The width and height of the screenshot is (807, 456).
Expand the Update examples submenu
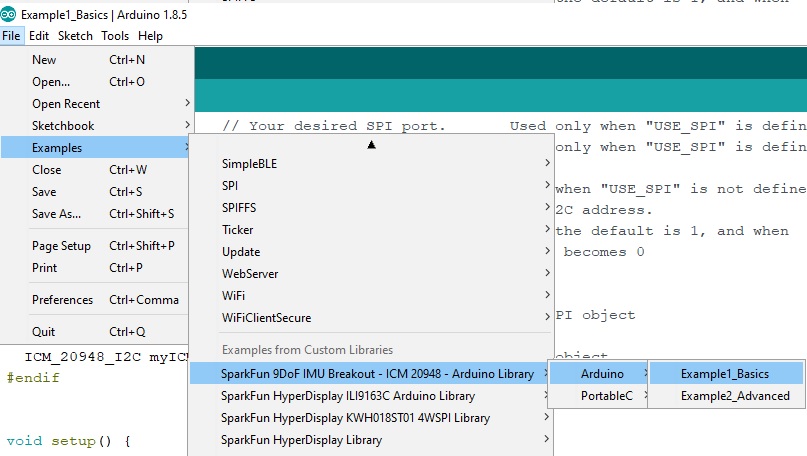[x=371, y=252]
